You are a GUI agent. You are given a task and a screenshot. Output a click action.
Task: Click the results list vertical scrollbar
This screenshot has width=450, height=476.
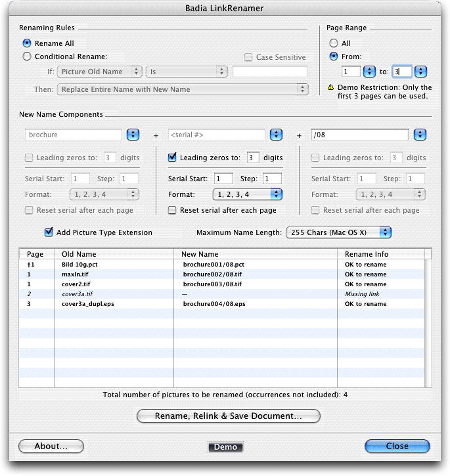[x=428, y=323]
